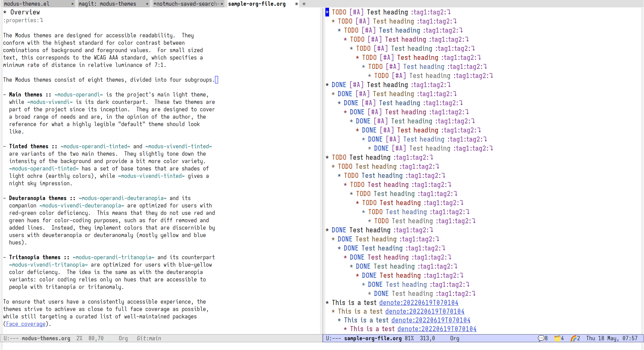Click the Git:main branch indicator
This screenshot has height=350, width=644.
coord(149,338)
